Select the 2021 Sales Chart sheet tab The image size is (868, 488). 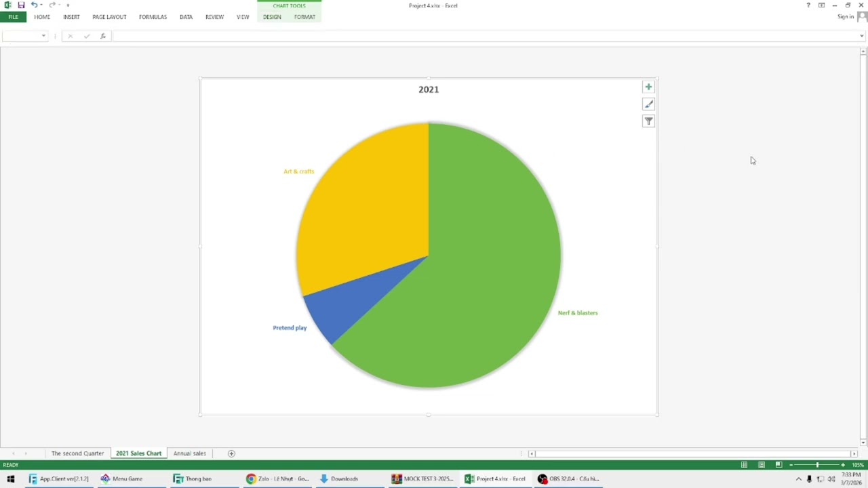tap(138, 453)
